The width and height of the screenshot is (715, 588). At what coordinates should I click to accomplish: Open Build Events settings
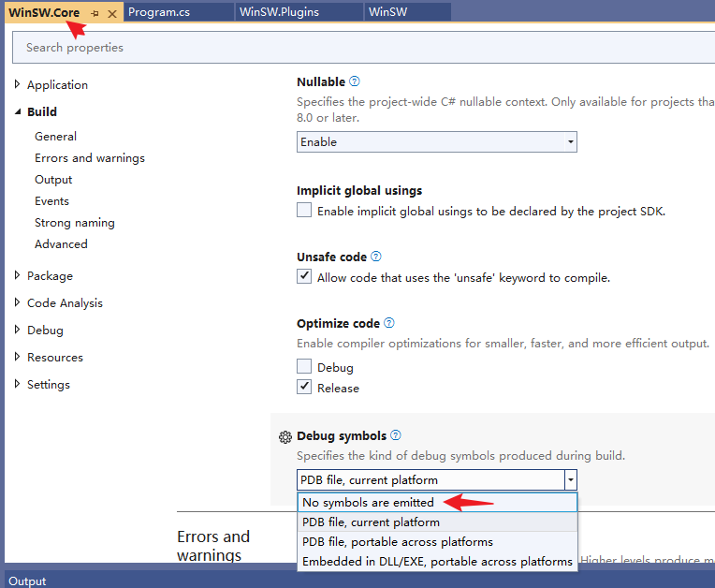(52, 201)
